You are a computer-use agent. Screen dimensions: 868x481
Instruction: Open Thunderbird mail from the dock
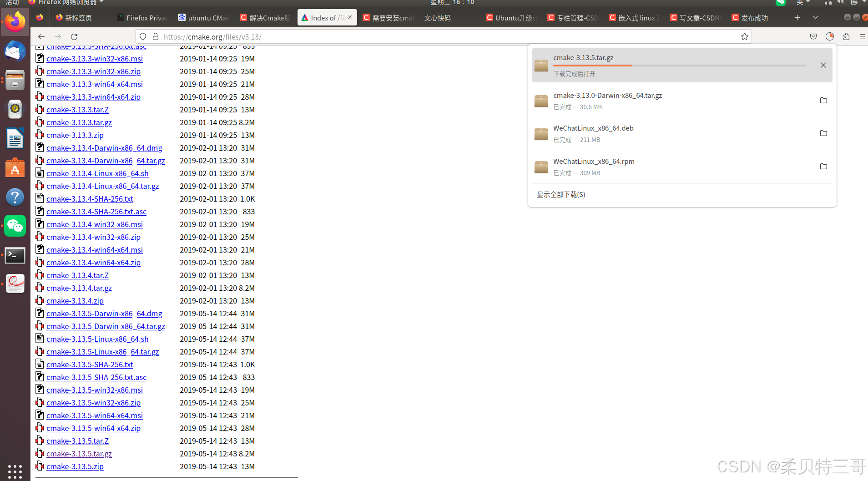point(15,51)
